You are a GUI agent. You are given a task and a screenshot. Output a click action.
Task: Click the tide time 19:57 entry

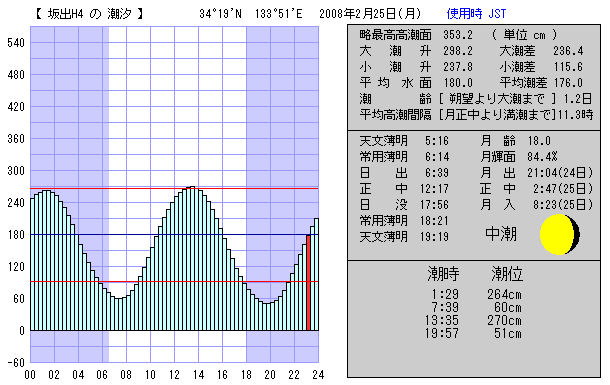click(x=442, y=333)
